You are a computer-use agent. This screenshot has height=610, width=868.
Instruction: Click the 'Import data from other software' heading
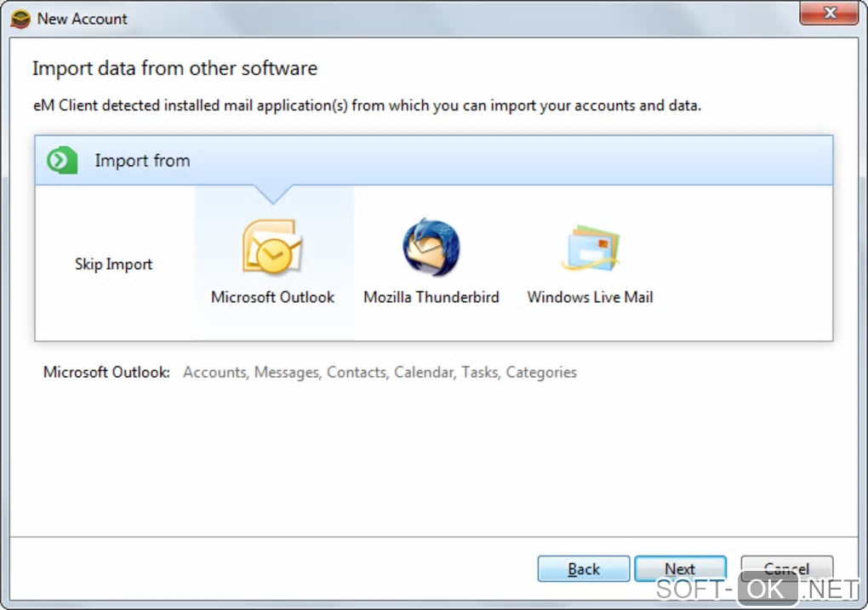coord(175,68)
